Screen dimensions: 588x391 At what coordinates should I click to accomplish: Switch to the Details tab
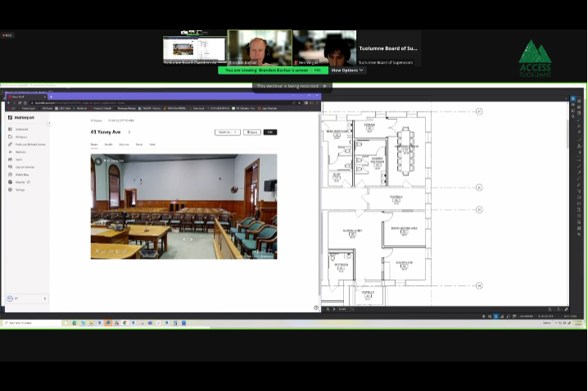[108, 144]
